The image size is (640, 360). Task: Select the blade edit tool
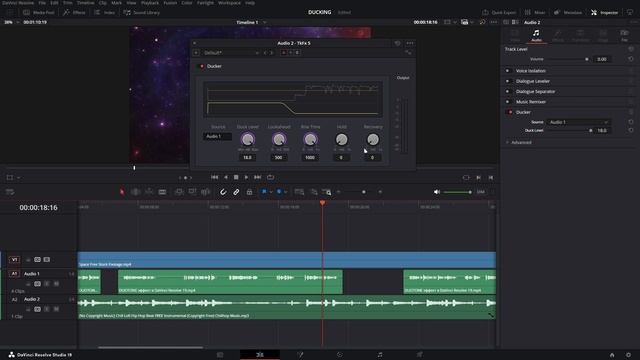pos(162,192)
